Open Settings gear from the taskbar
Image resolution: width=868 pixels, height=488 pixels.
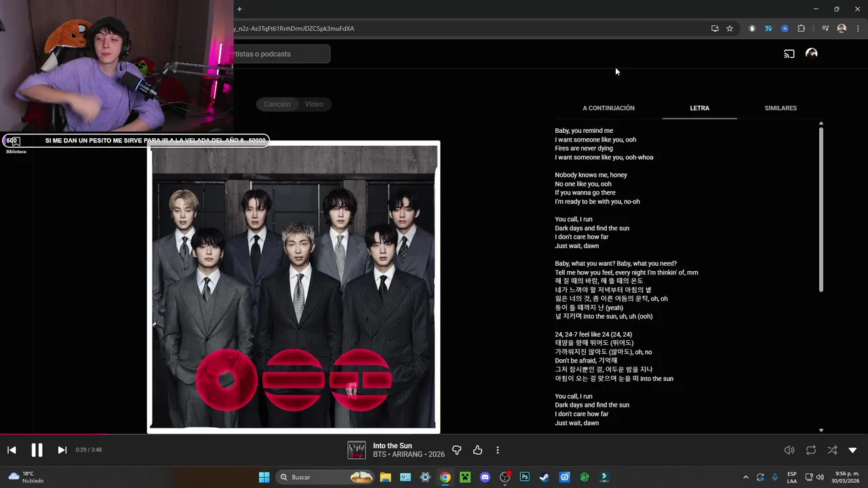(425, 477)
